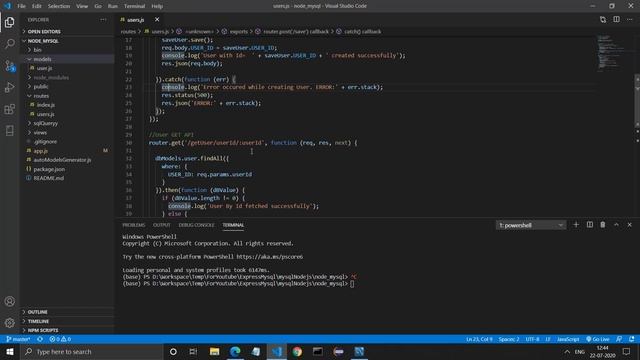640x360 pixels.
Task: Click the master branch indicator
Action: [18, 339]
